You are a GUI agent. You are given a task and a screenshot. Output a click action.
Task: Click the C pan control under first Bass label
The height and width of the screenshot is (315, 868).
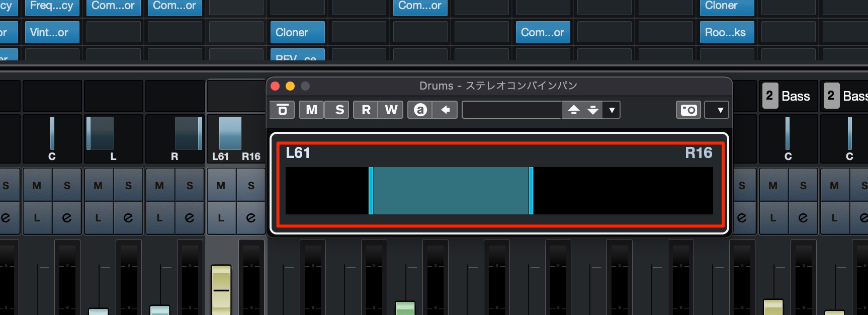788,139
